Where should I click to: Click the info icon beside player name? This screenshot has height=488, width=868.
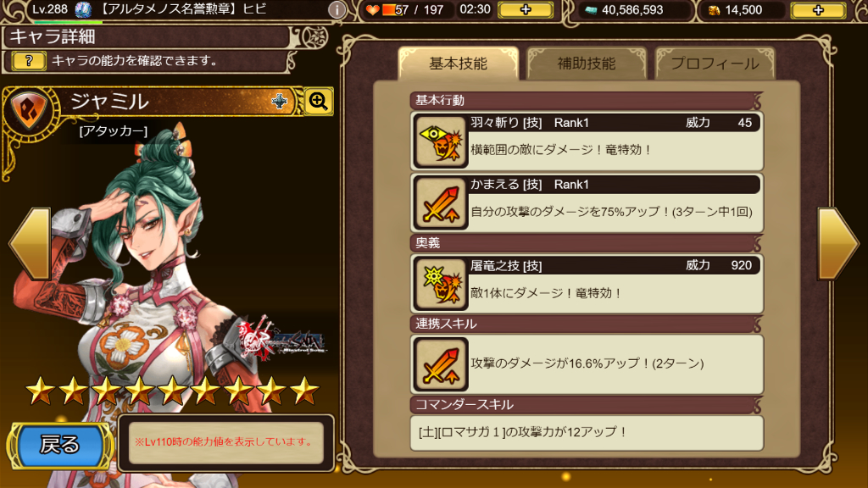pos(337,9)
